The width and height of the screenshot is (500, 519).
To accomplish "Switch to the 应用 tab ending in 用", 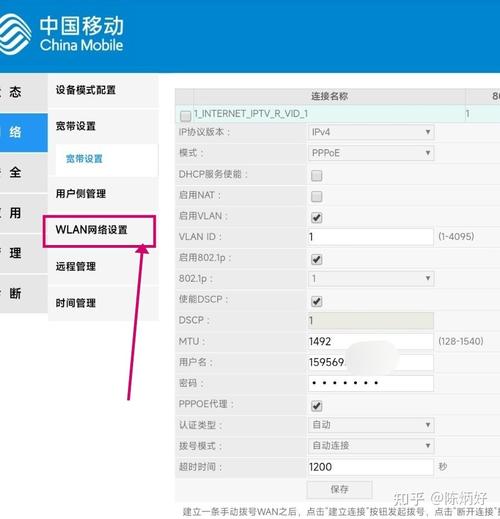I will (x=23, y=213).
